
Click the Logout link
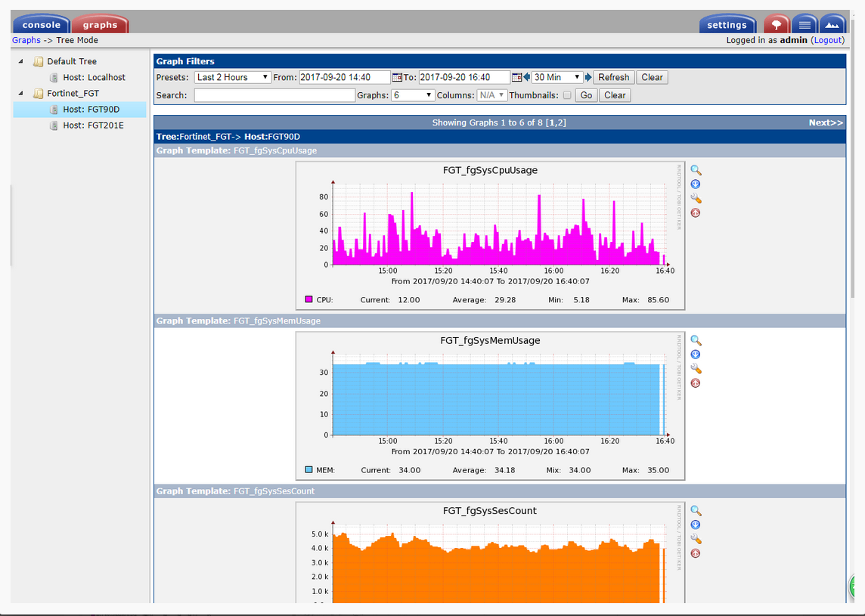pyautogui.click(x=827, y=40)
